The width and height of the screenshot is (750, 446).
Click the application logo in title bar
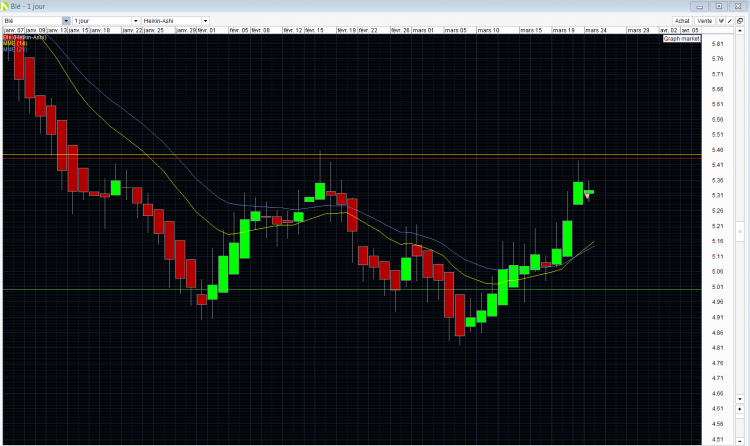pos(5,6)
